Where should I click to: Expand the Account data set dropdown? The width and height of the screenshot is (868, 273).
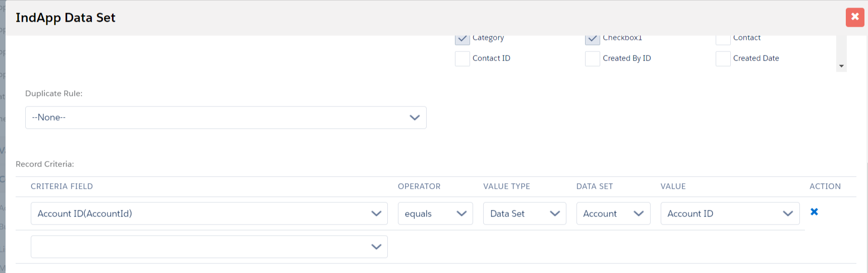(613, 213)
